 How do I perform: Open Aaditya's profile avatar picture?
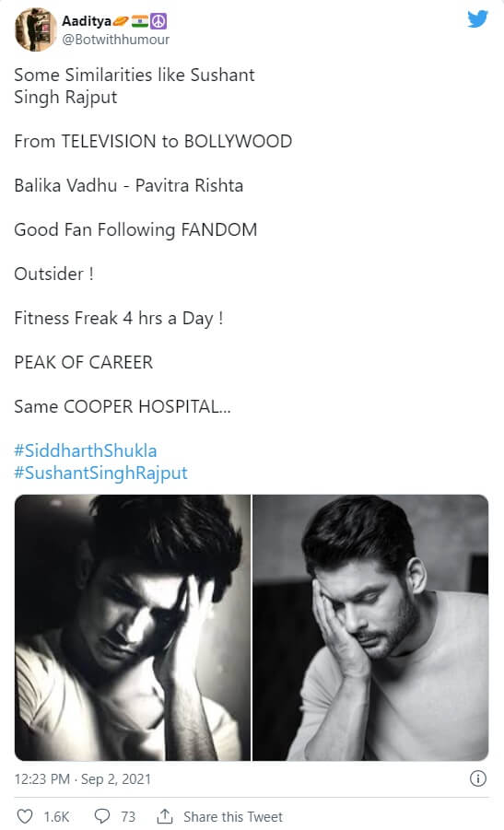pos(35,29)
